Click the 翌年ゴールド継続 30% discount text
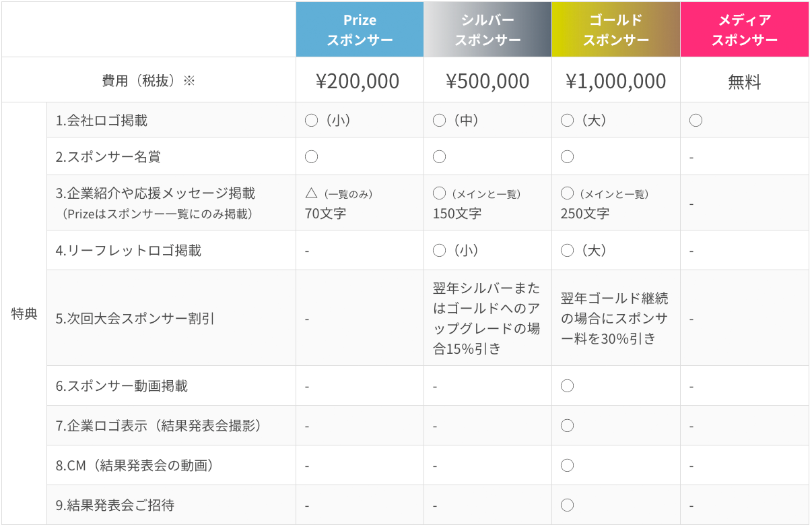 pyautogui.click(x=614, y=318)
